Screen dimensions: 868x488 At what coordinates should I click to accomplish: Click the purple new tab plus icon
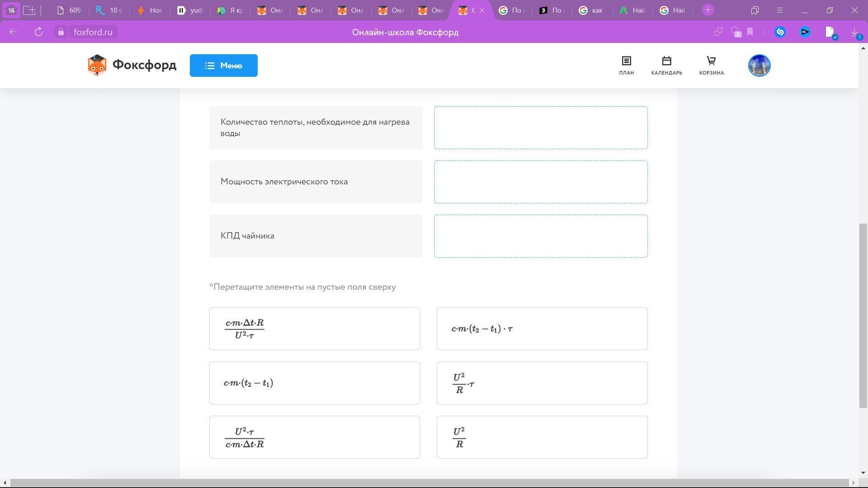click(708, 10)
